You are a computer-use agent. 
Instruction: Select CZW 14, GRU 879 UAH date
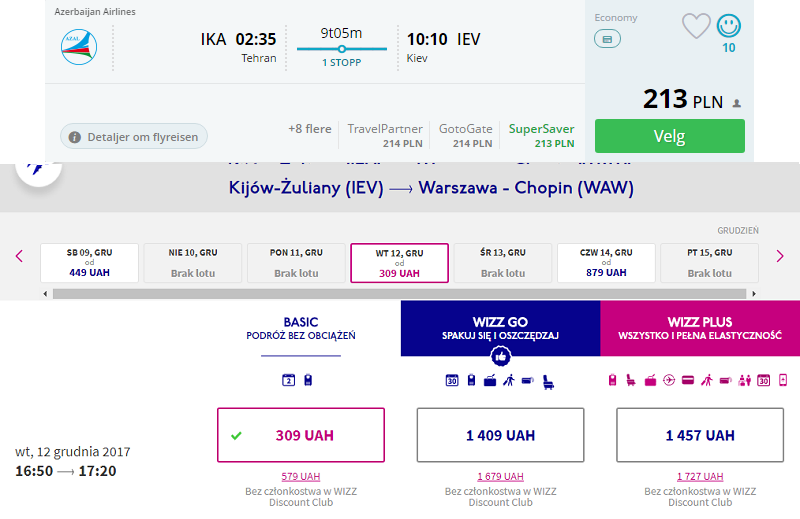[606, 263]
